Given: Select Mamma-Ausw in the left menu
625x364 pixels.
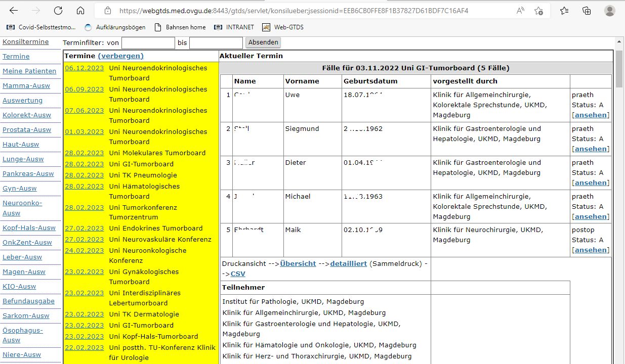Looking at the screenshot, I should click(x=26, y=86).
